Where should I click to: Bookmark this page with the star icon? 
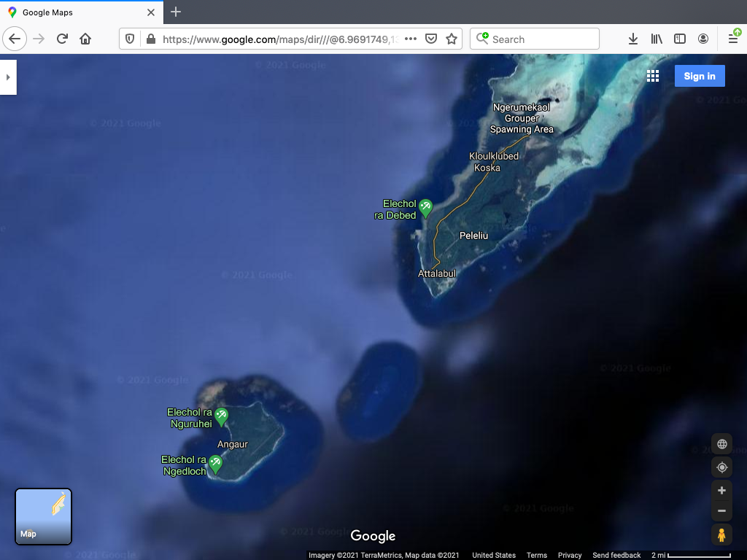click(x=452, y=39)
